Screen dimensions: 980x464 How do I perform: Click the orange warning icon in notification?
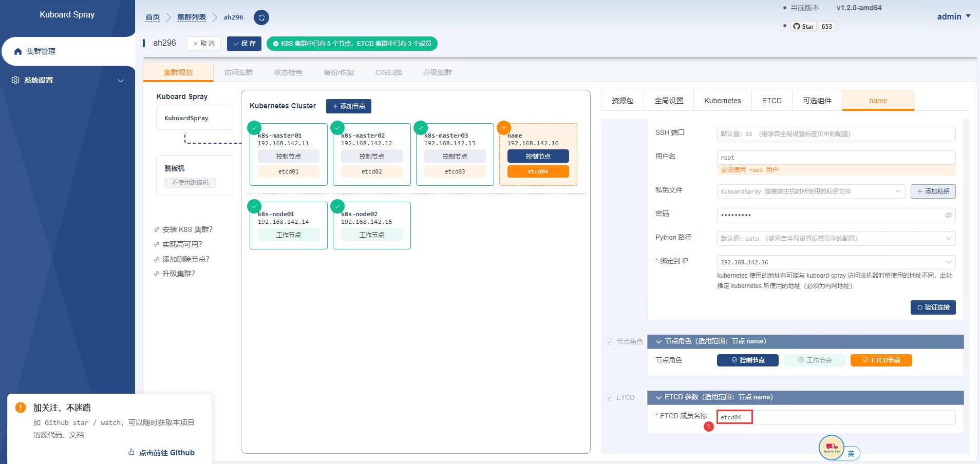click(21, 408)
